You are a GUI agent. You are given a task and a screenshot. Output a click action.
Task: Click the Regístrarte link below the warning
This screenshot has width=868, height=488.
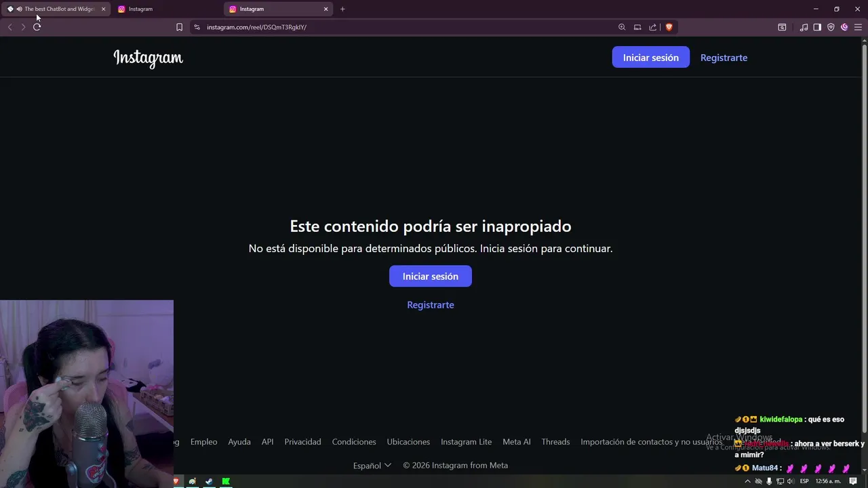pyautogui.click(x=431, y=305)
